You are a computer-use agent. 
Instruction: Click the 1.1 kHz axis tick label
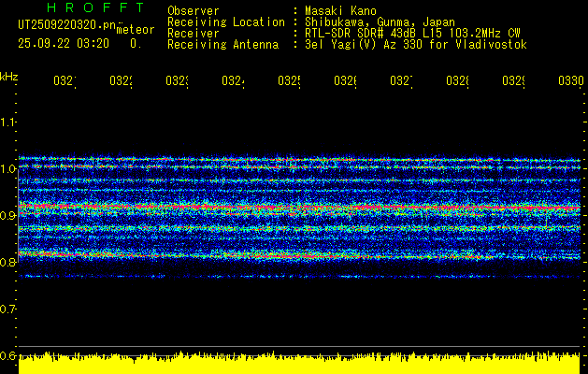[7, 122]
